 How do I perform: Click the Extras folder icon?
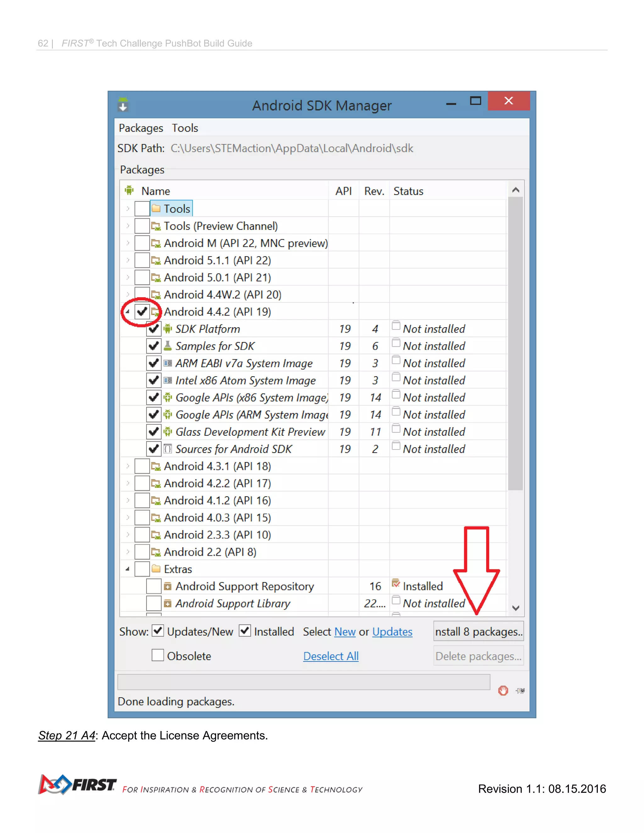[156, 569]
